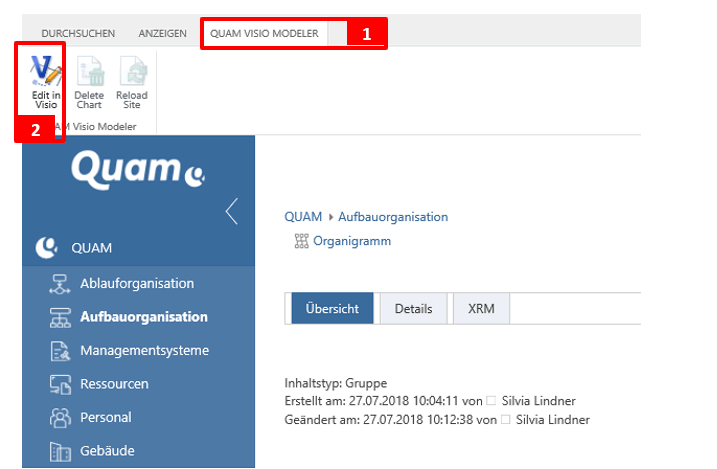Screen dimensions: 717x469
Task: Collapse the sidebar with the left chevron
Action: point(232,211)
